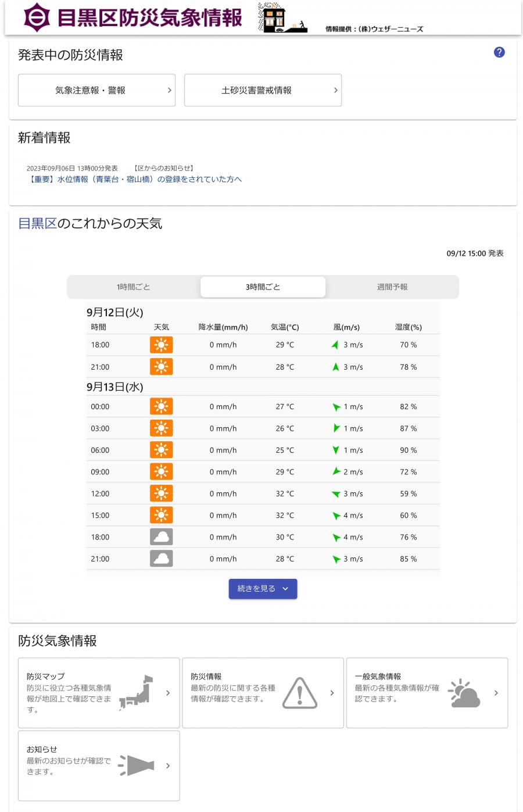Switch to the 1時間ごと tab

[x=134, y=287]
